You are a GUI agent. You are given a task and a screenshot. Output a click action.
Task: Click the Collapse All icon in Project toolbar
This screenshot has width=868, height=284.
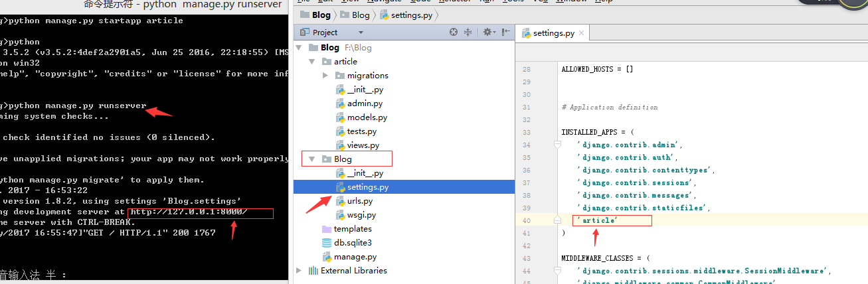tap(468, 32)
